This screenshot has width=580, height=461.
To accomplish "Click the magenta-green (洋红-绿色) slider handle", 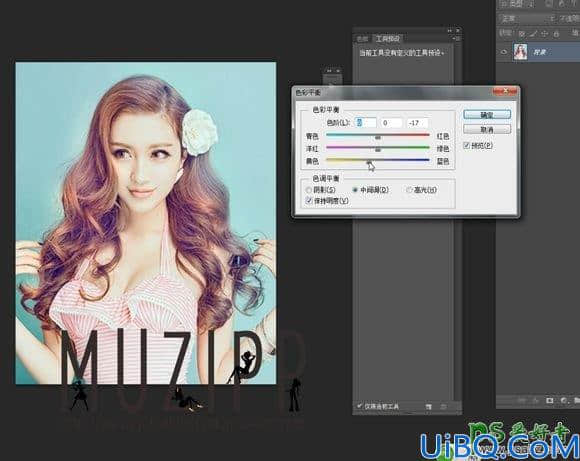I will tap(378, 150).
